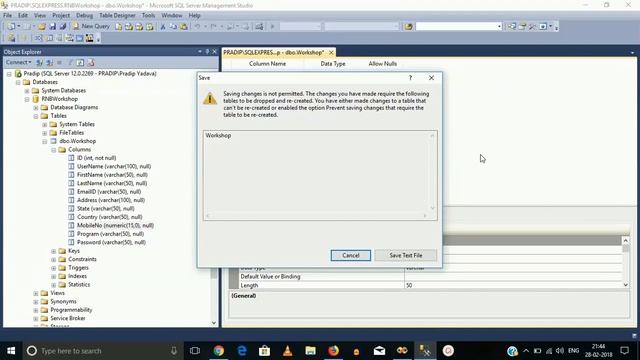Viewport: 640px width, 360px height.
Task: Click Cancel in the Save dialog
Action: click(x=351, y=255)
